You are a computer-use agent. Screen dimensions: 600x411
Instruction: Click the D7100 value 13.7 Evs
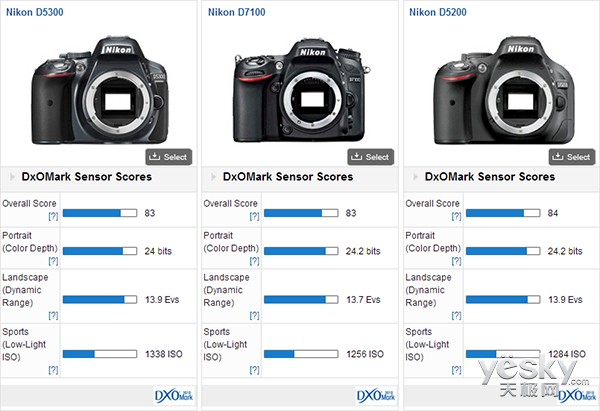[x=364, y=300]
